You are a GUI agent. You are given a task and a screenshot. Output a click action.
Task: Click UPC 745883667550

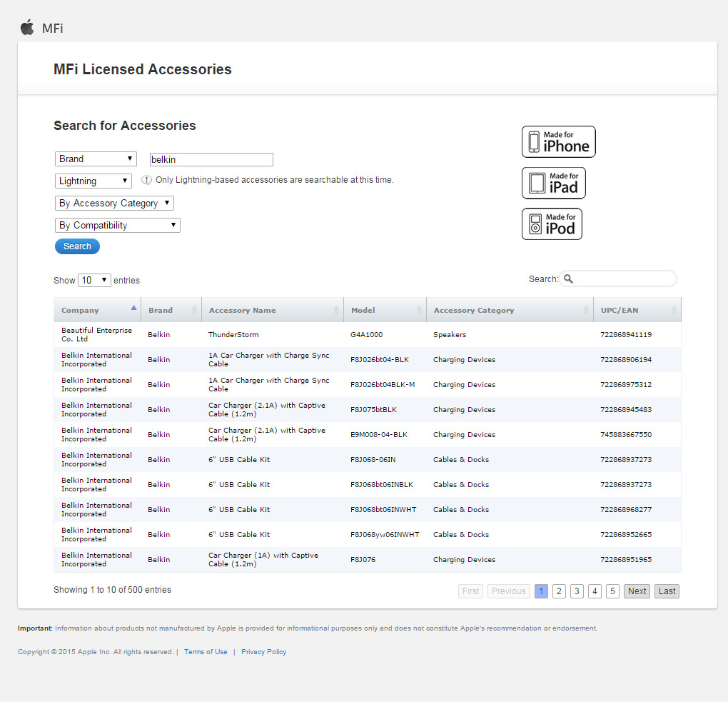coord(626,434)
